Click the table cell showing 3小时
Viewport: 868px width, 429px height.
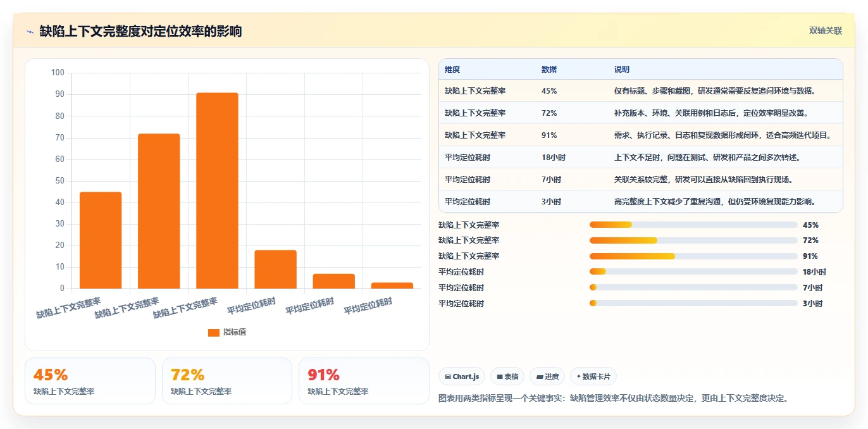(551, 202)
